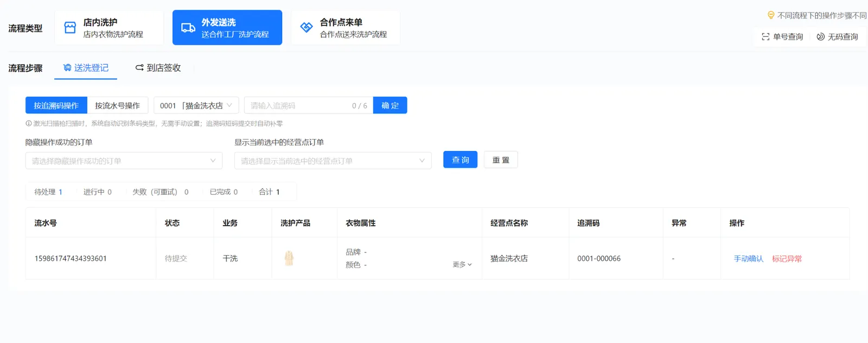Image resolution: width=868 pixels, height=343 pixels.
Task: Click order number 159861747434393601
Action: pyautogui.click(x=71, y=258)
